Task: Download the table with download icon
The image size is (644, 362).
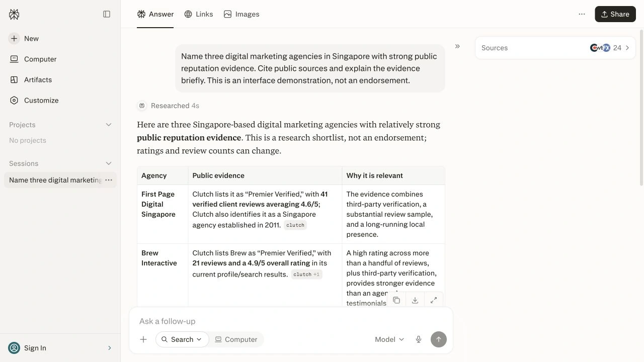Action: (x=415, y=300)
